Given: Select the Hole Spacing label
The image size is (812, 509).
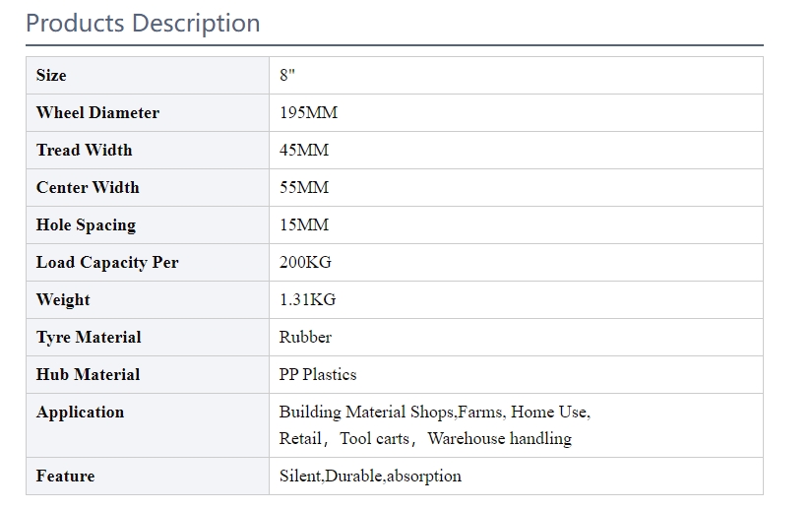Looking at the screenshot, I should point(86,225).
